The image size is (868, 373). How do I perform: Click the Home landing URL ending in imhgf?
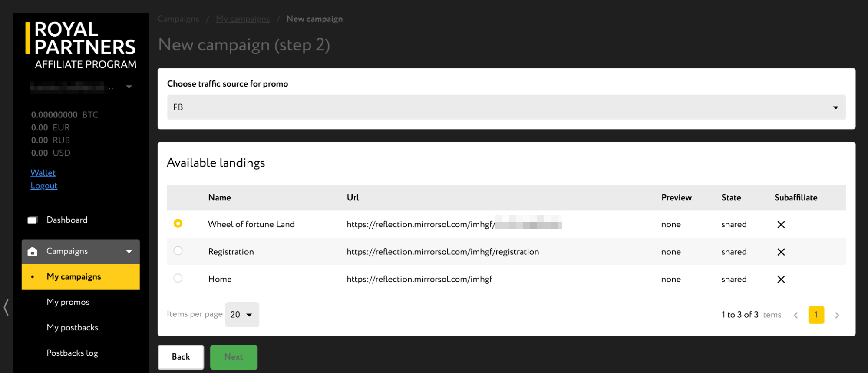point(419,279)
